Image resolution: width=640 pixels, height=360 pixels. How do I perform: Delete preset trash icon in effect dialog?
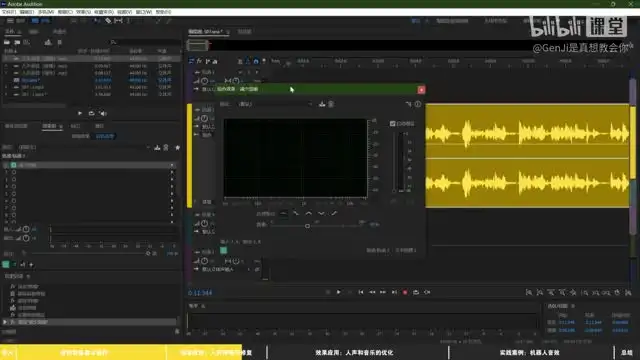pyautogui.click(x=331, y=104)
